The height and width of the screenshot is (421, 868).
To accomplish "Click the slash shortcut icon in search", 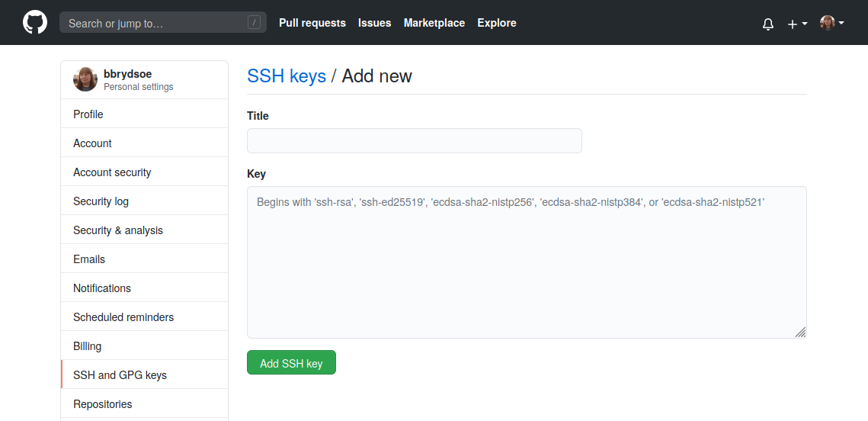I will tap(254, 23).
